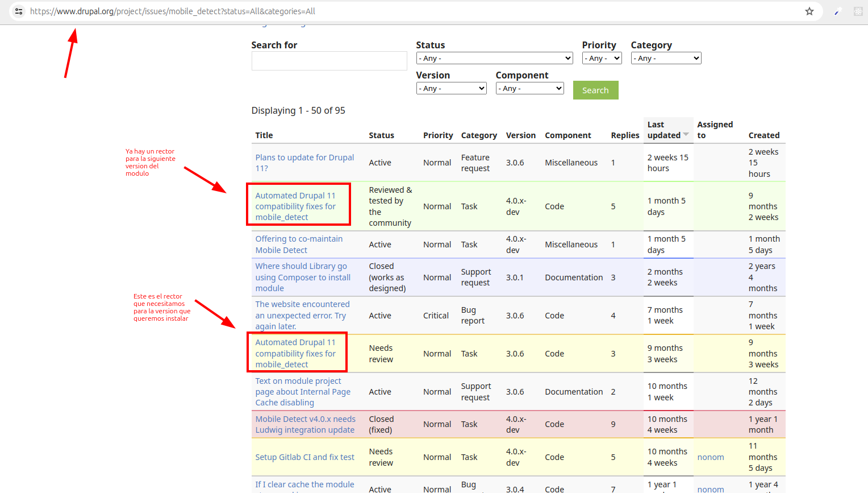Screen dimensions: 868x493
Task: Click the Displaying 1 - 50 of 95 text
Action: click(x=298, y=110)
